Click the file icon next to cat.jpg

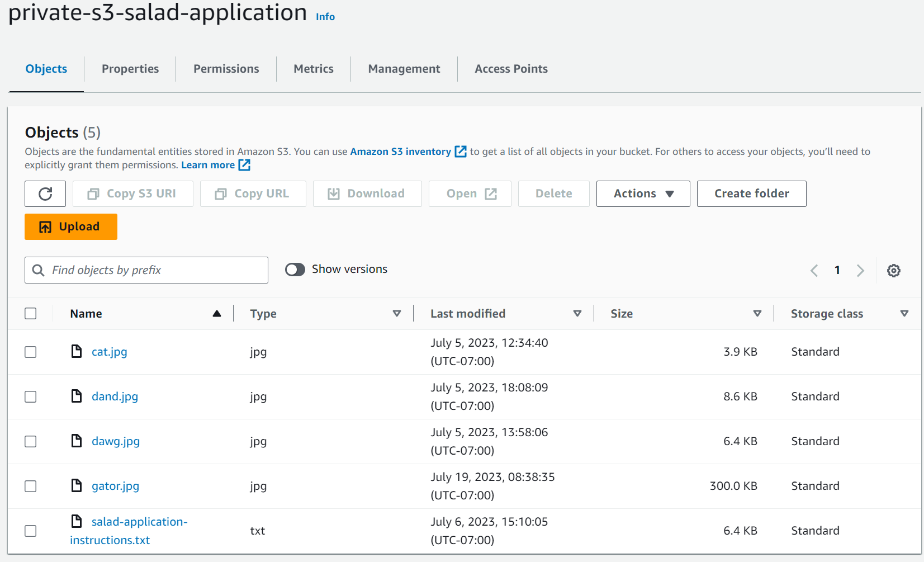coord(77,351)
